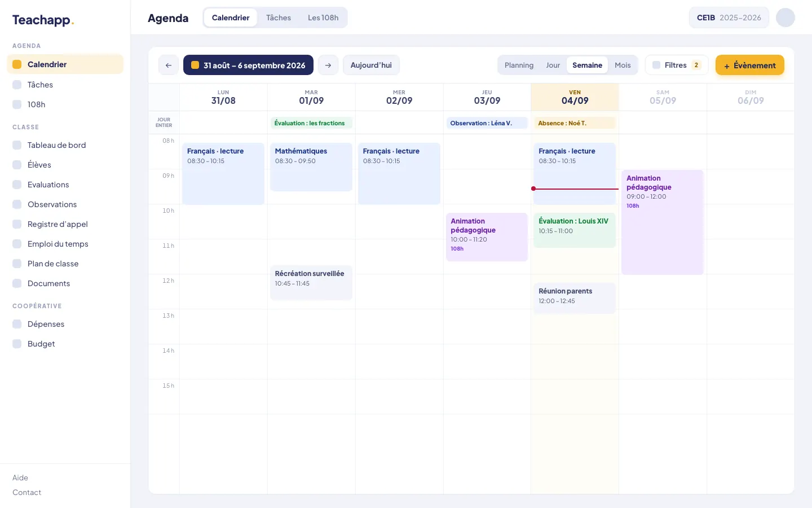Click the Observations sidebar icon
The height and width of the screenshot is (508, 812).
(x=17, y=204)
